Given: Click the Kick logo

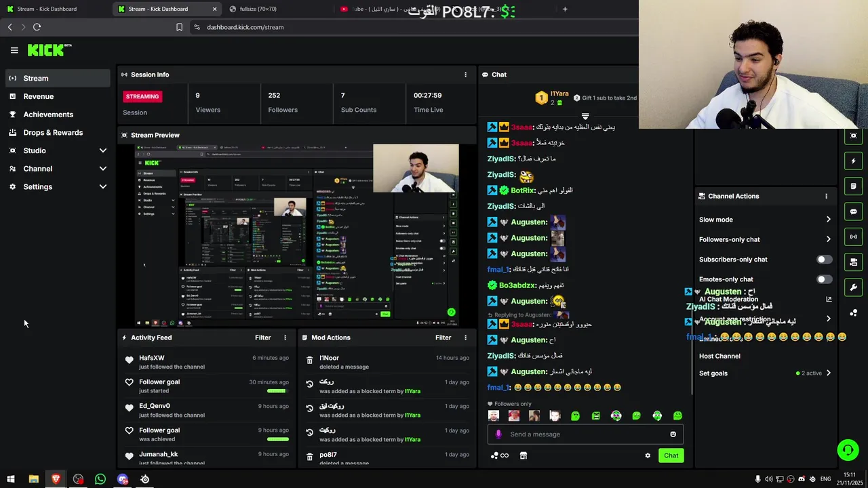Looking at the screenshot, I should point(50,50).
